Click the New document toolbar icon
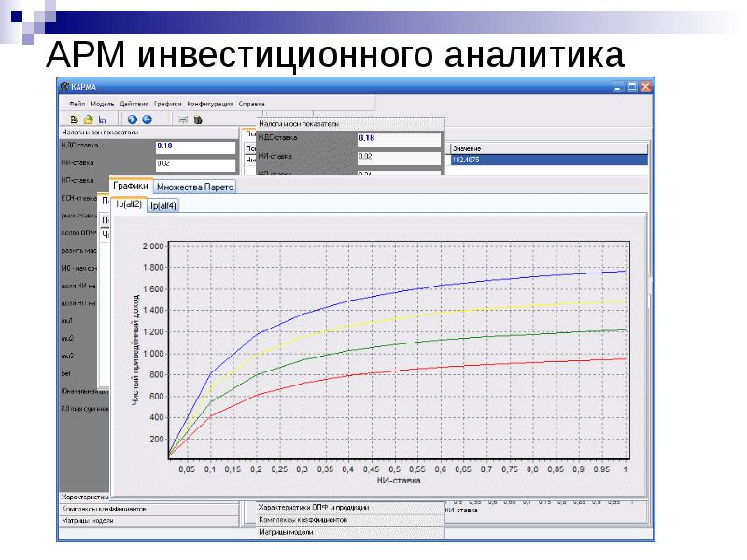 (74, 119)
